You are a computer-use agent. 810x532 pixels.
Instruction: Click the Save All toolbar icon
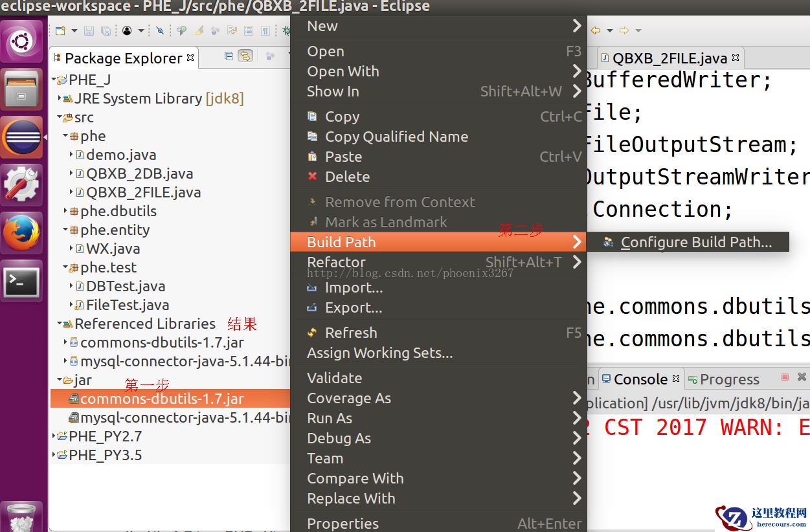[106, 30]
